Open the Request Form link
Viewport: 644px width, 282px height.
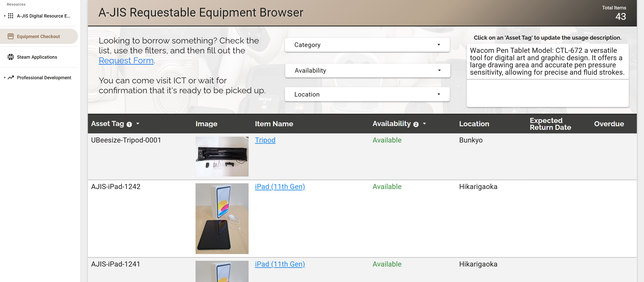(126, 60)
